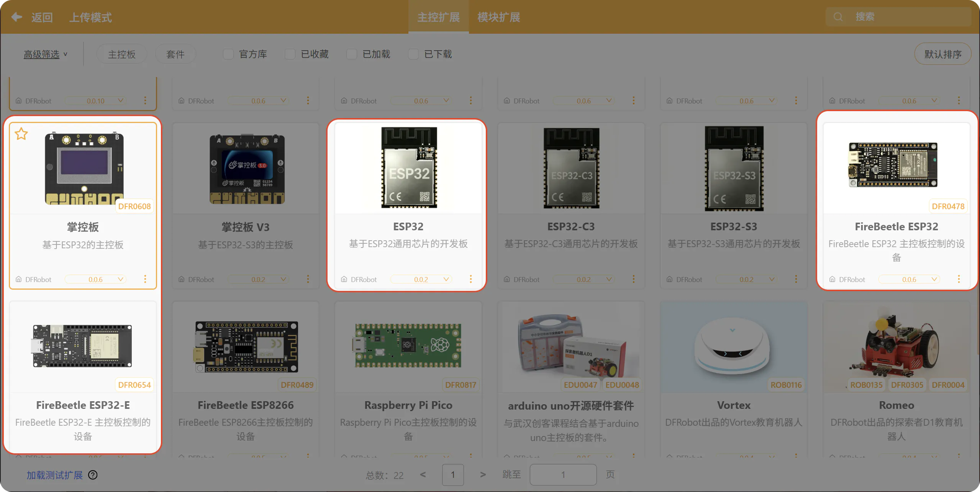Open more options menu on 掌控板 V3 card
980x492 pixels.
pyautogui.click(x=308, y=279)
